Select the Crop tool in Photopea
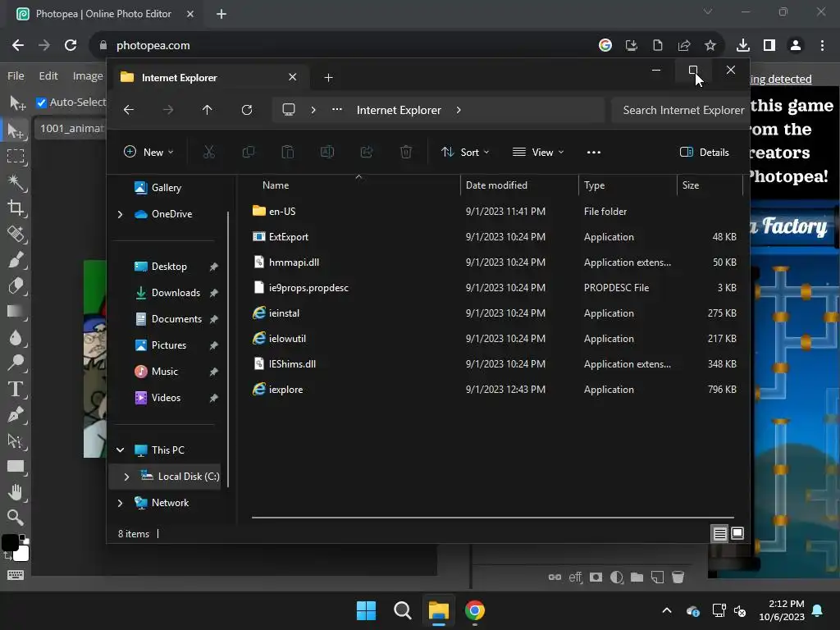840x630 pixels. click(16, 208)
